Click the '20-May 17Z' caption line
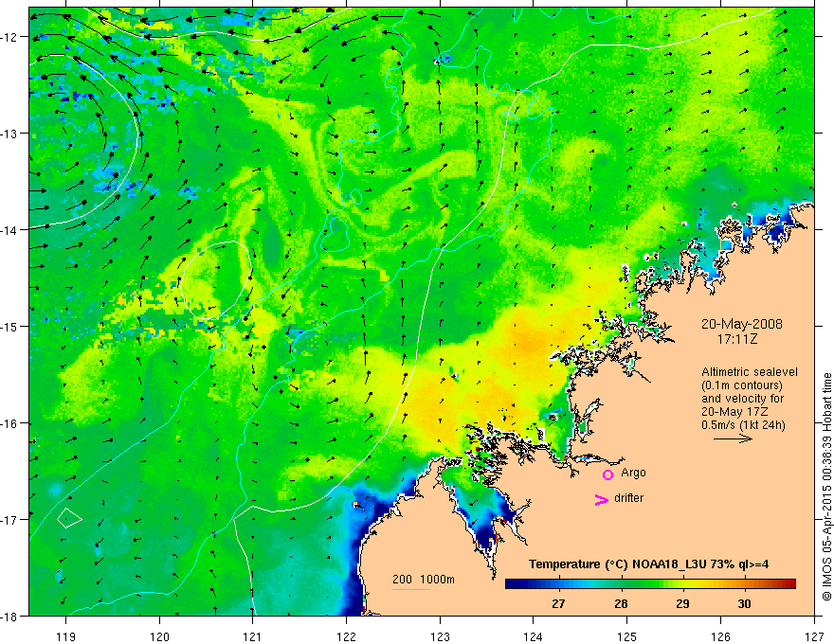 tap(734, 412)
